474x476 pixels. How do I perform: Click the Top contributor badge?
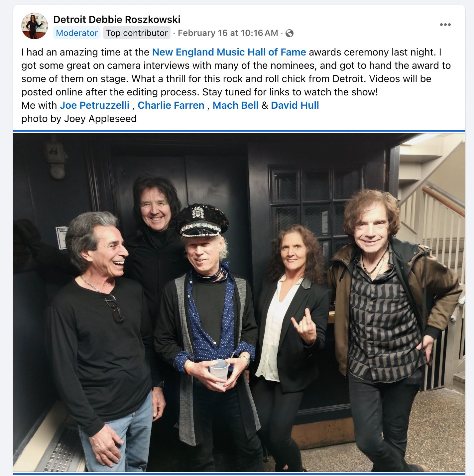[x=137, y=33]
